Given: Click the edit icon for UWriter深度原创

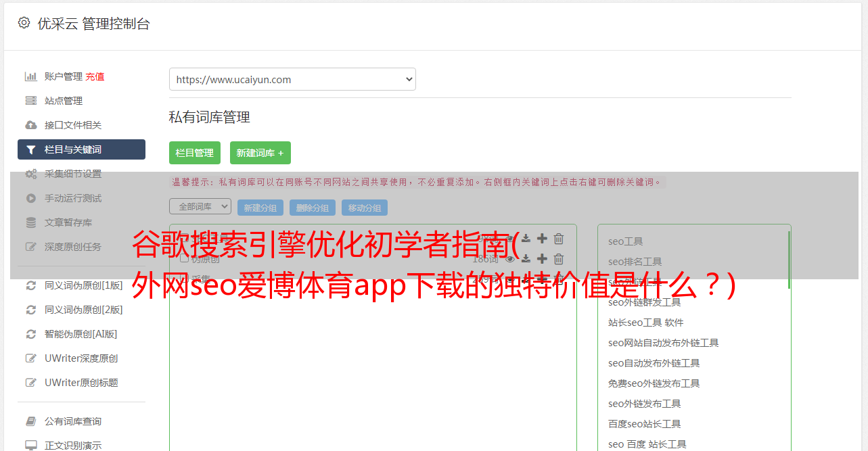Looking at the screenshot, I should coord(31,358).
